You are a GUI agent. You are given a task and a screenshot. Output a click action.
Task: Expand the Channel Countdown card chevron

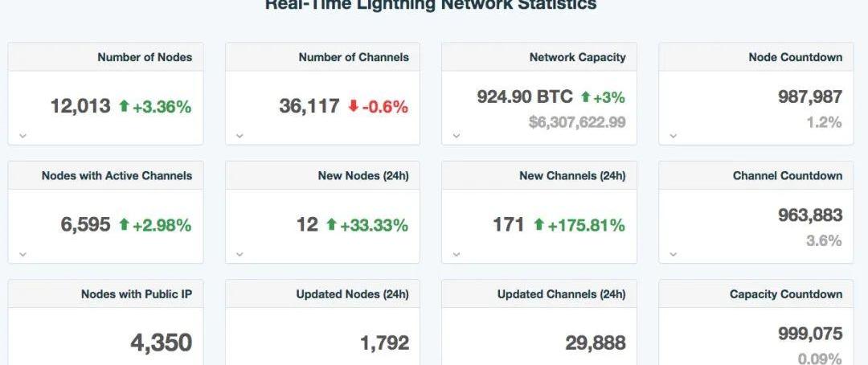674,254
